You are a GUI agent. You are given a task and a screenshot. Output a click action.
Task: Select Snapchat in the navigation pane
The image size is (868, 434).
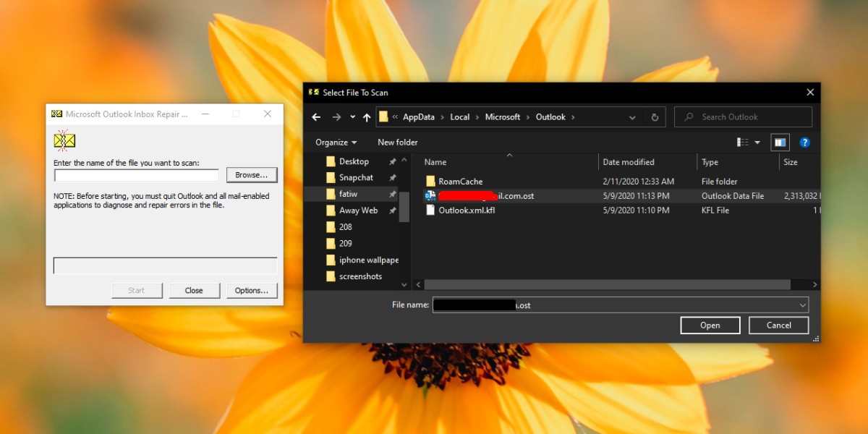tap(356, 177)
